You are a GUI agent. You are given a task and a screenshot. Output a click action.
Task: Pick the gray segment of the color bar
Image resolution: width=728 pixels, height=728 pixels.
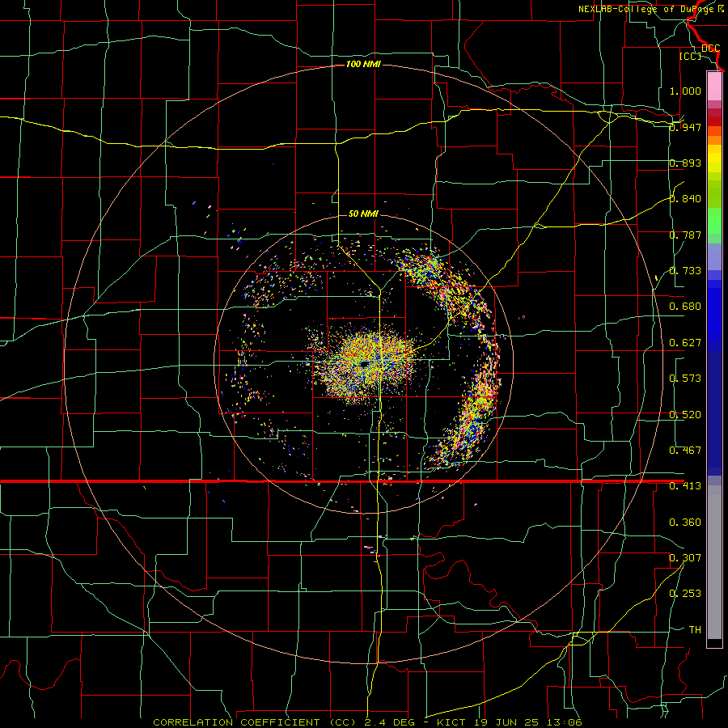point(714,562)
